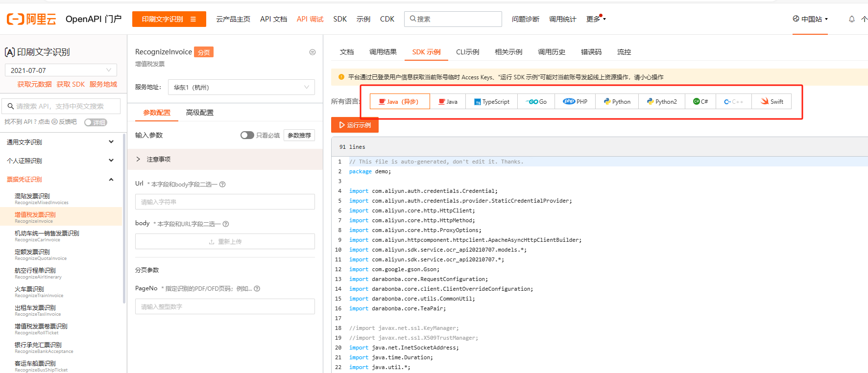868x373 pixels.
Task: Click the PageNo integer input field
Action: coord(225,306)
